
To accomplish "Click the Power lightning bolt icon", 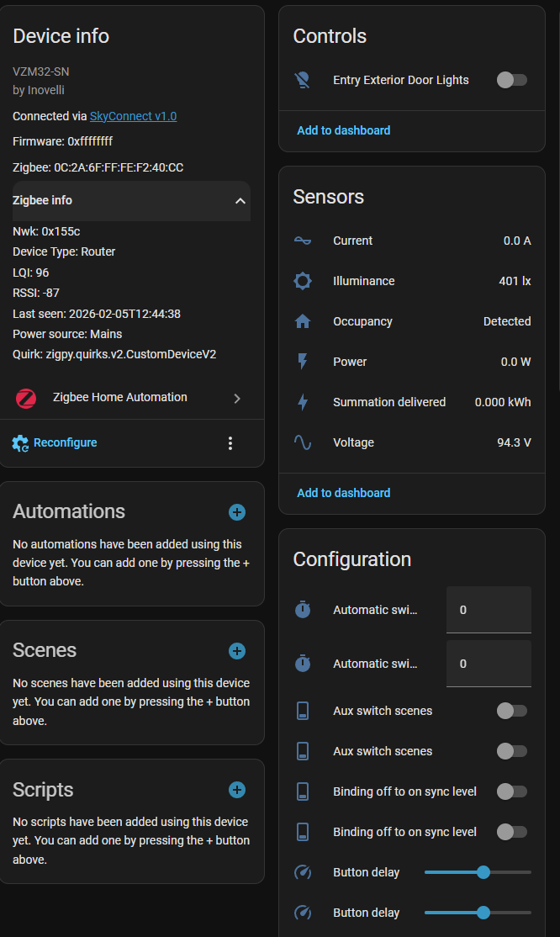I will tap(303, 362).
